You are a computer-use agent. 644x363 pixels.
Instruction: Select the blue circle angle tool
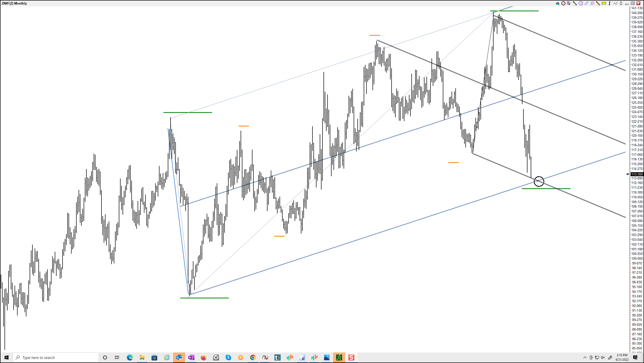(x=581, y=3)
